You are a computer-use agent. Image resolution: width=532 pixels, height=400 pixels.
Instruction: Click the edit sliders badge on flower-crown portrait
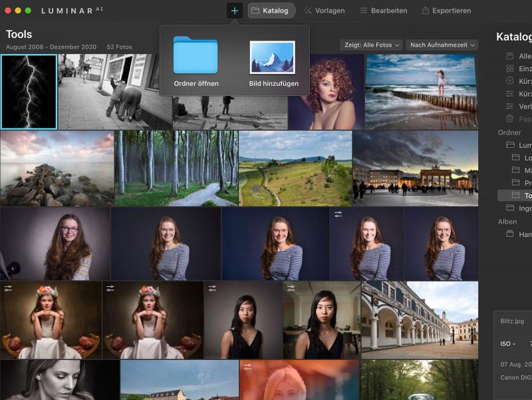coord(8,288)
